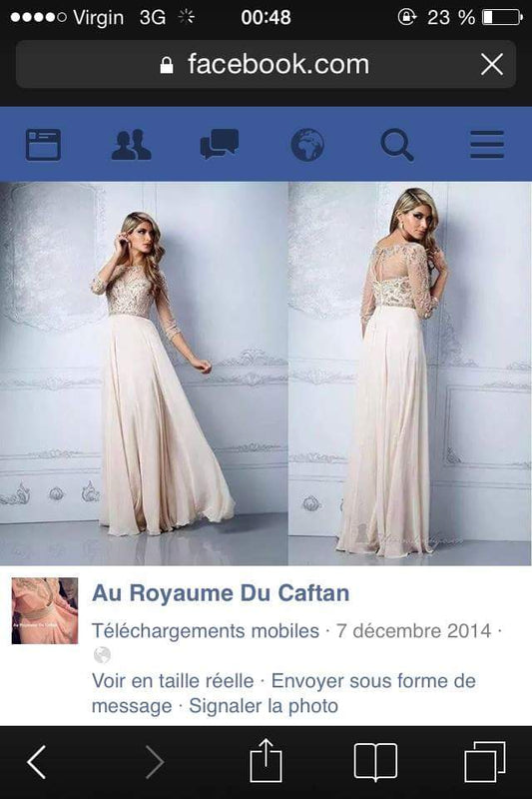Go forward with Safari's forward arrow
Viewport: 532px width, 799px height.
(x=155, y=762)
